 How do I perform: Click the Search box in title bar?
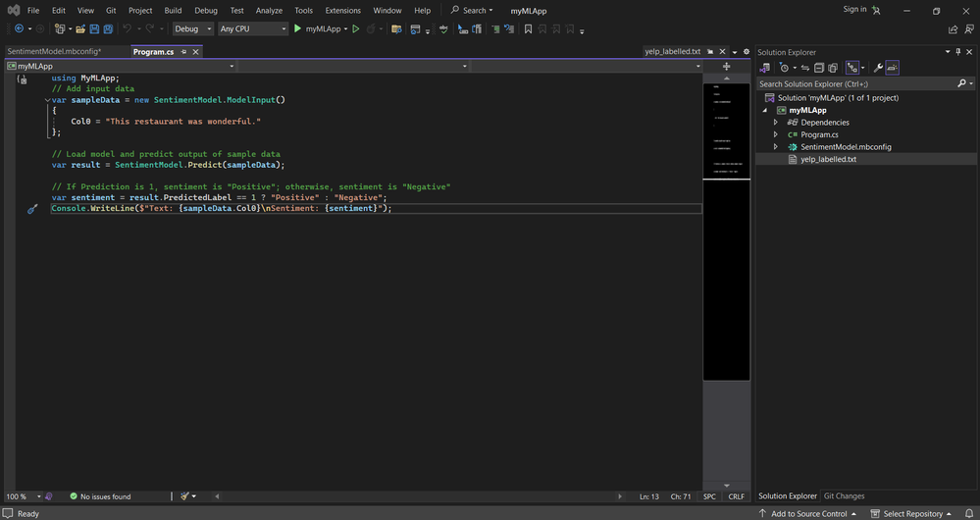click(472, 11)
